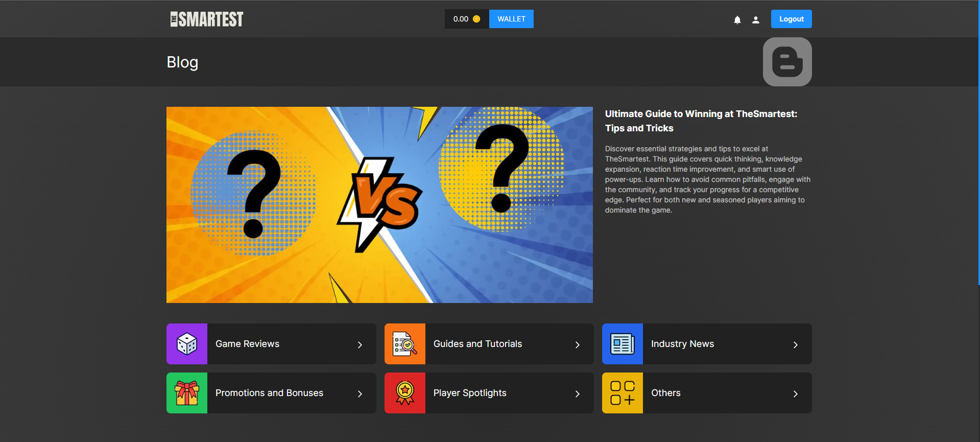Click the yellow Others grid icon
This screenshot has width=980, height=442.
(623, 393)
